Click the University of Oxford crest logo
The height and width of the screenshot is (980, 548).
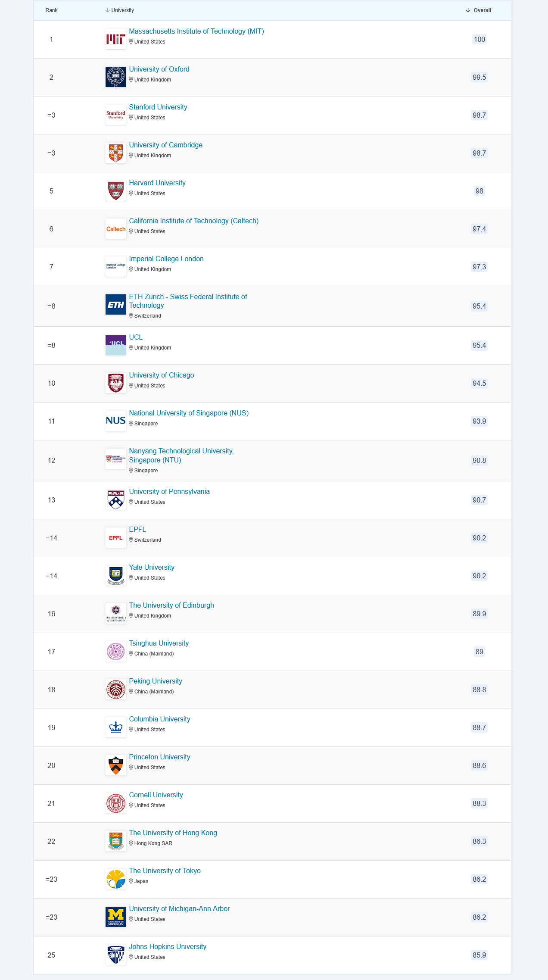coord(115,77)
